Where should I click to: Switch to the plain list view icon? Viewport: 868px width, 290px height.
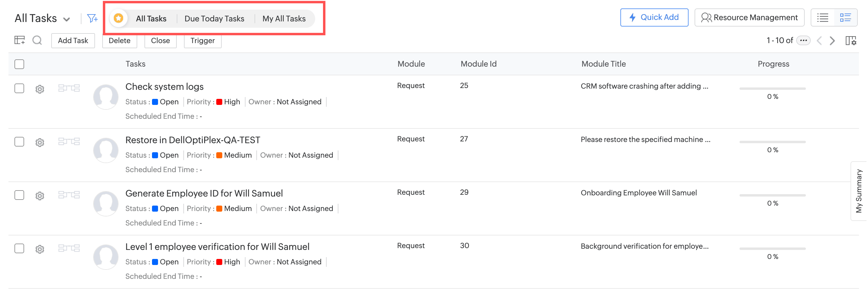click(822, 17)
